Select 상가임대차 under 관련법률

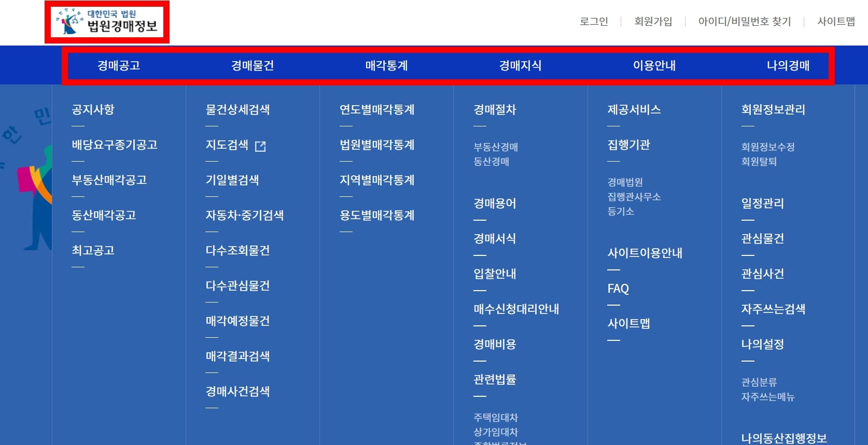click(x=496, y=432)
